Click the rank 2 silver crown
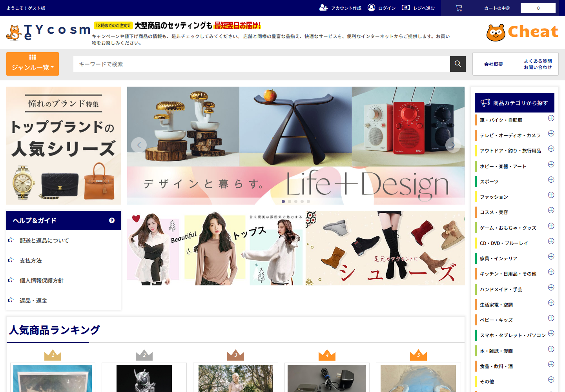The image size is (565, 392). pyautogui.click(x=144, y=355)
